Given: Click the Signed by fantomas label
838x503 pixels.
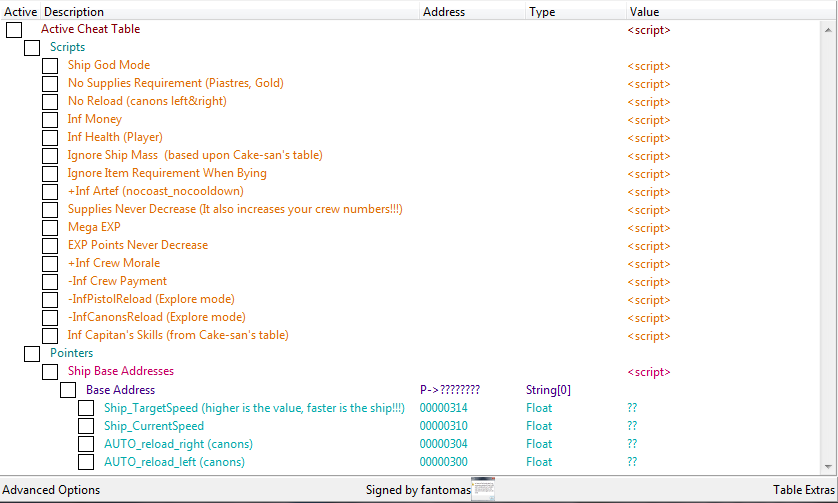Looking at the screenshot, I should [x=418, y=490].
